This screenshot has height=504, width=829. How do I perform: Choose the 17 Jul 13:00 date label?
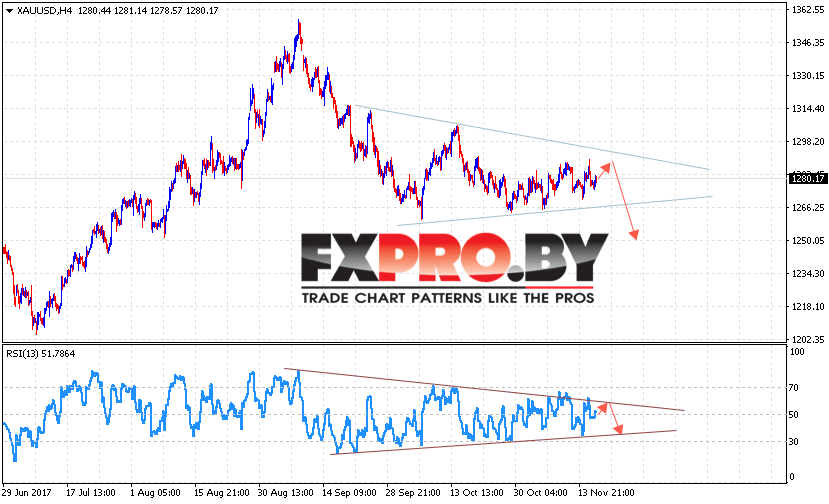(90, 492)
